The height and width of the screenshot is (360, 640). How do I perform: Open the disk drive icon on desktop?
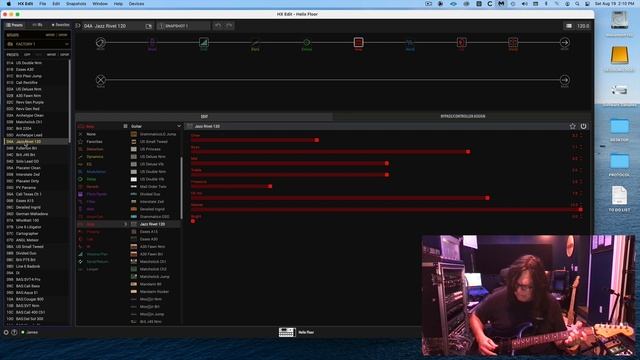[619, 20]
